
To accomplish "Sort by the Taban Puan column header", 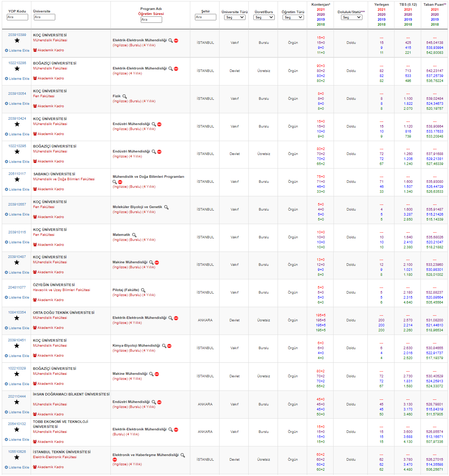I will [x=435, y=5].
